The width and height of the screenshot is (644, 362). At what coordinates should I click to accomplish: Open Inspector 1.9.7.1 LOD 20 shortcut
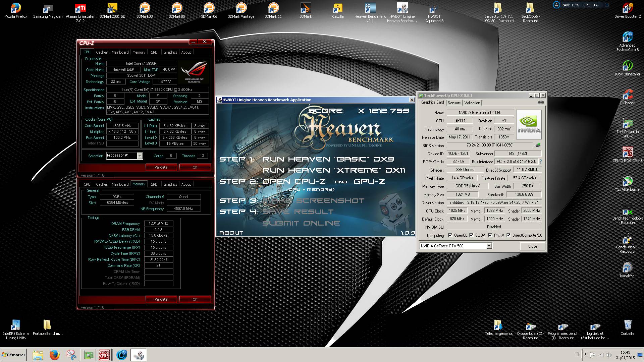coord(498,13)
